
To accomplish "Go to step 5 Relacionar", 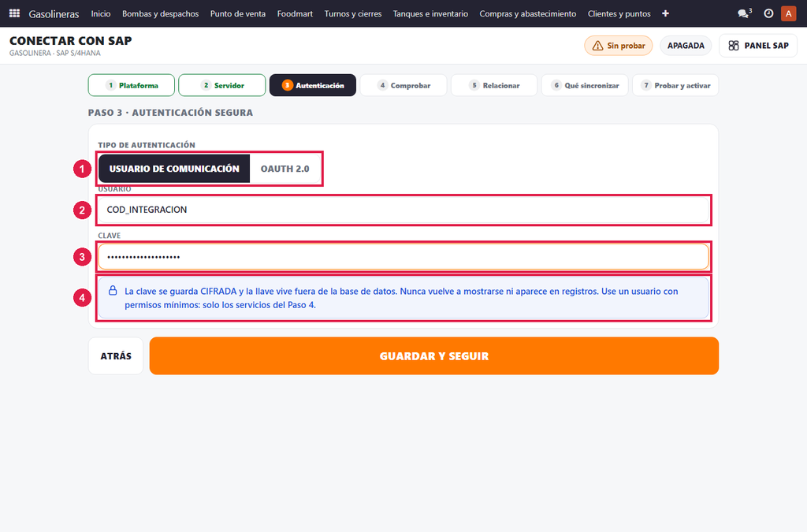I will (x=494, y=85).
